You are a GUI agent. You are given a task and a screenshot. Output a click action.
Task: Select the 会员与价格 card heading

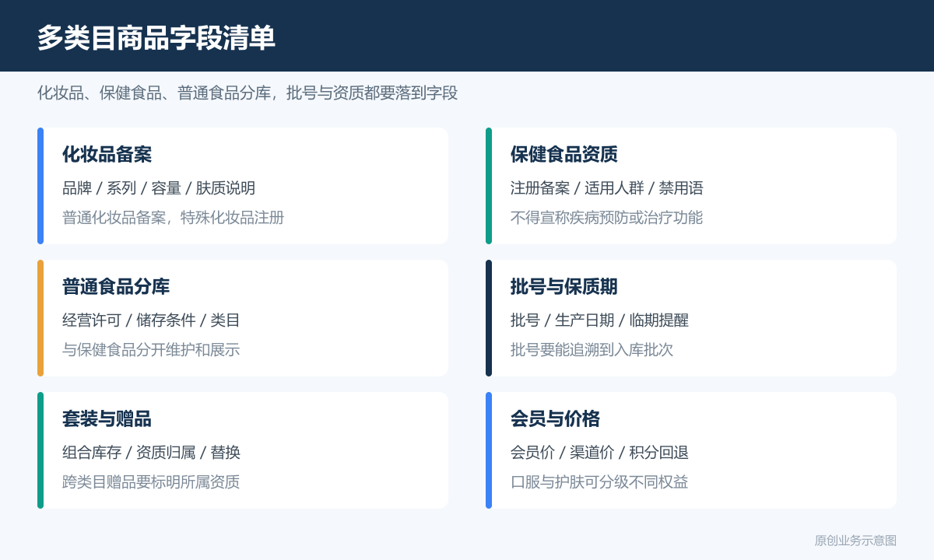point(555,418)
